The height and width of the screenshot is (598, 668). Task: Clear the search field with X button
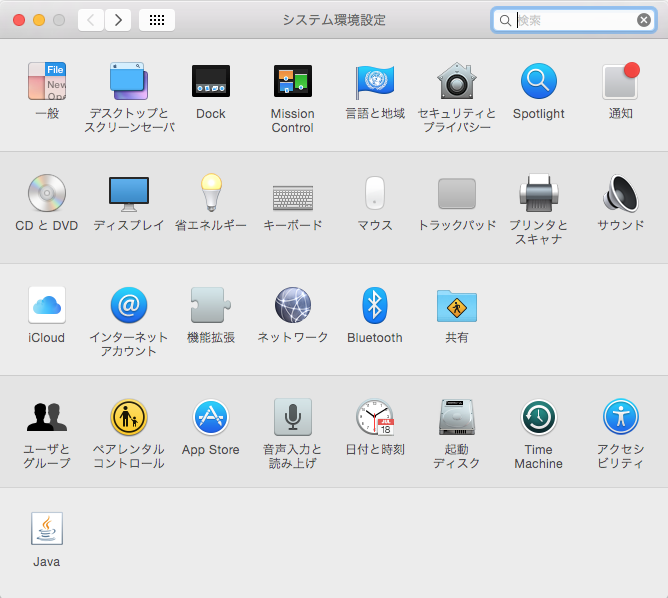click(644, 20)
